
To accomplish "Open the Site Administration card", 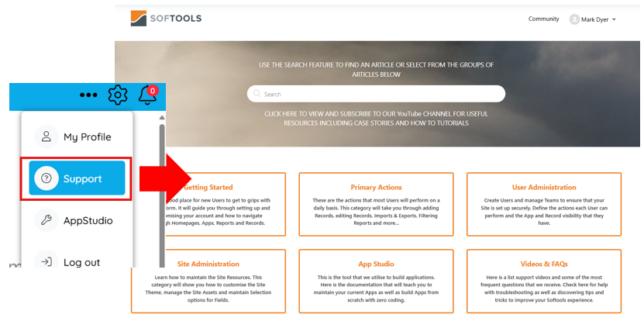I will point(208,281).
